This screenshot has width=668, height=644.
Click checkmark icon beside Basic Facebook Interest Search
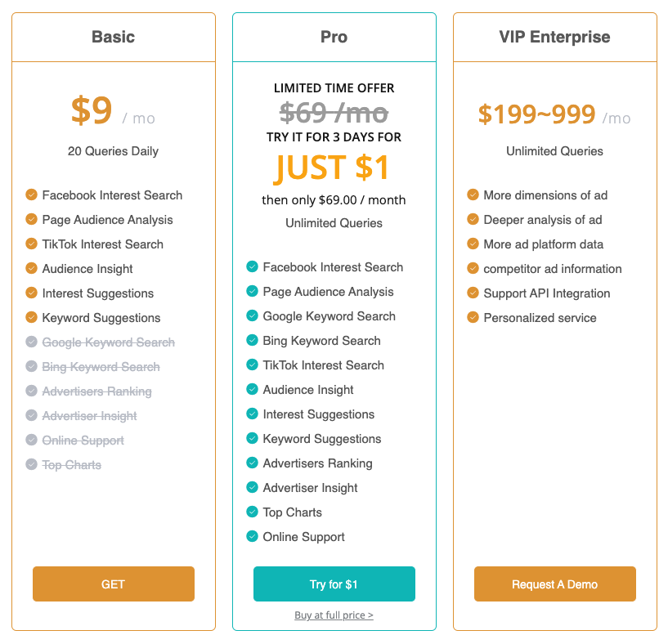pyautogui.click(x=32, y=195)
